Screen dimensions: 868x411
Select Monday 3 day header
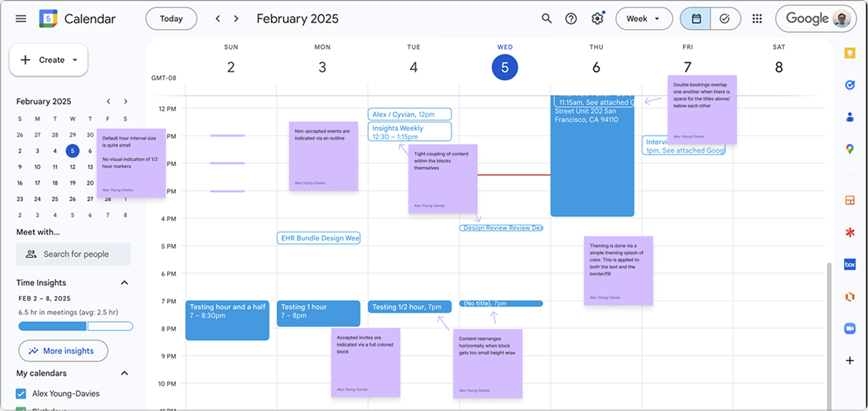point(322,67)
